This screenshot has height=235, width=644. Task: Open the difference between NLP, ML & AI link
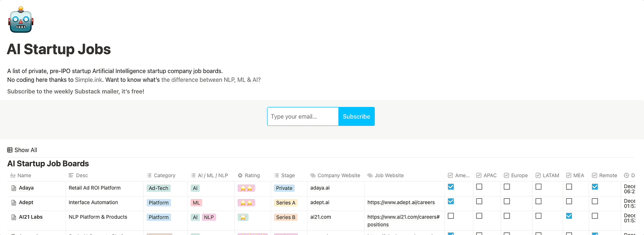[211, 80]
